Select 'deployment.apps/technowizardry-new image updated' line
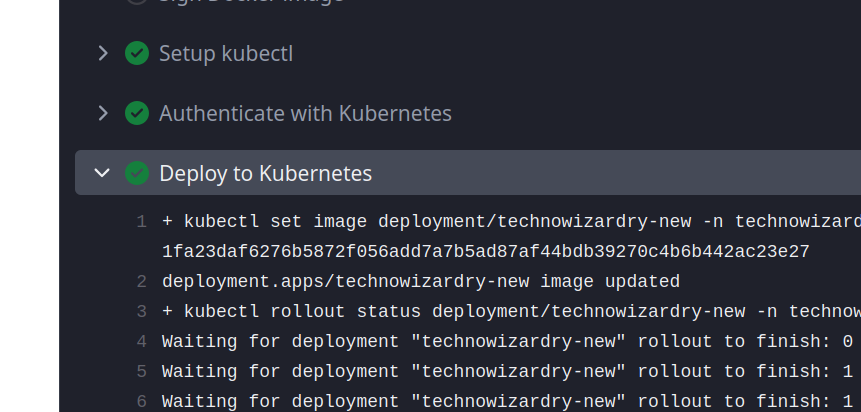This screenshot has height=412, width=861. click(421, 282)
